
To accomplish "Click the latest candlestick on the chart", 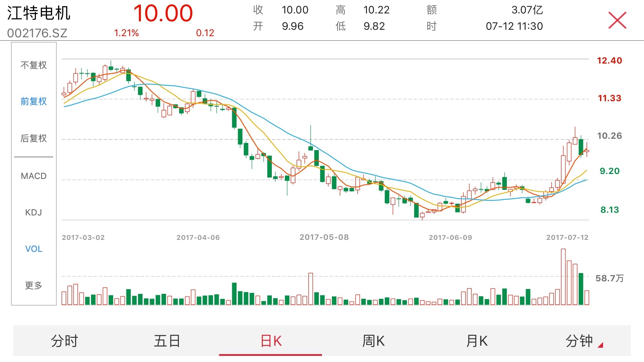I will pyautogui.click(x=587, y=150).
